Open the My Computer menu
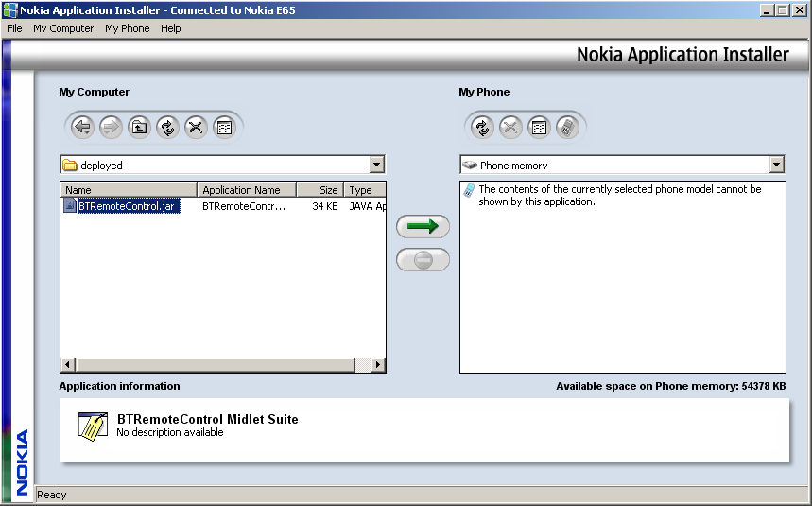Screen dimensions: 812x506 pos(63,28)
